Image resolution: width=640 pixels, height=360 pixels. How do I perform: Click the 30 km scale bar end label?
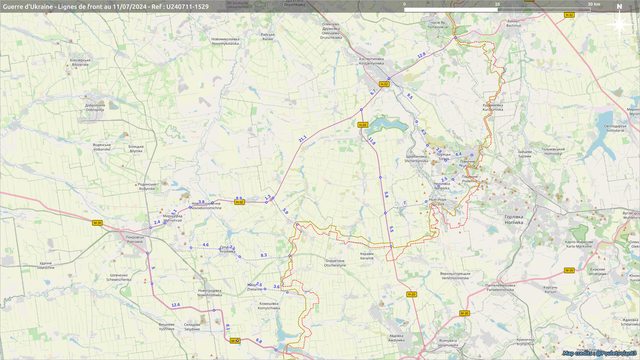[594, 4]
